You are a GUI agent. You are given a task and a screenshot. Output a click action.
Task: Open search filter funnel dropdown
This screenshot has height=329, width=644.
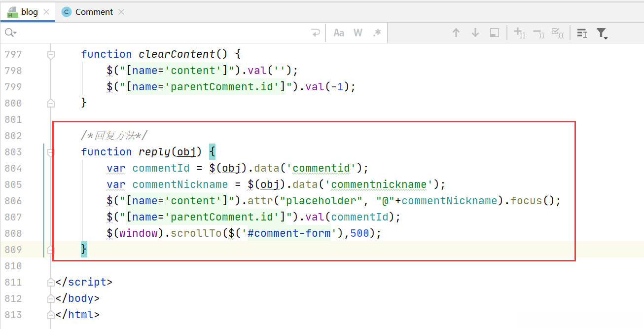click(602, 33)
